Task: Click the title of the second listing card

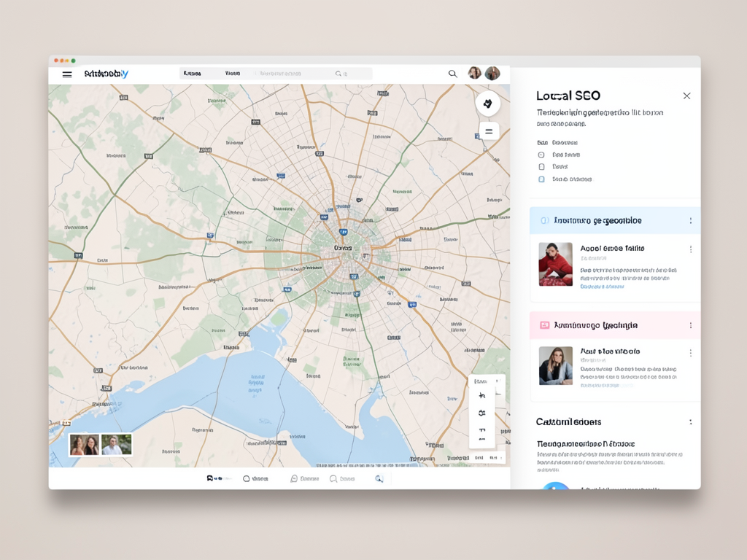Action: pos(610,351)
